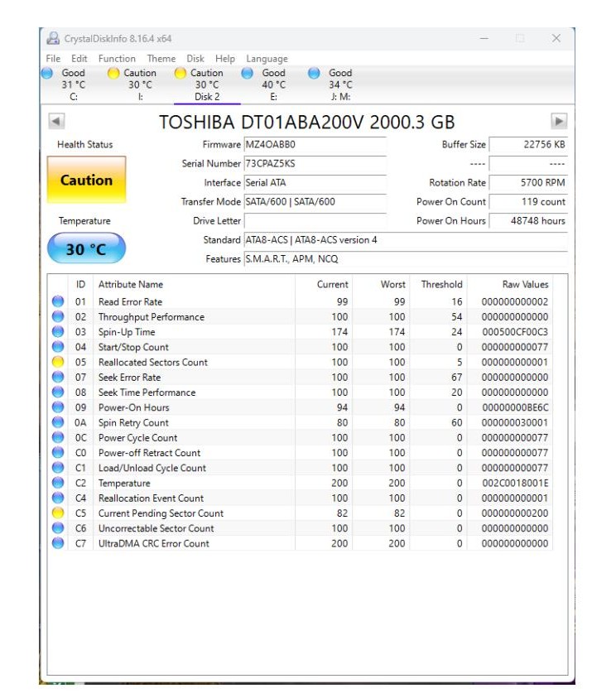
Task: Open the Language menu
Action: click(267, 59)
